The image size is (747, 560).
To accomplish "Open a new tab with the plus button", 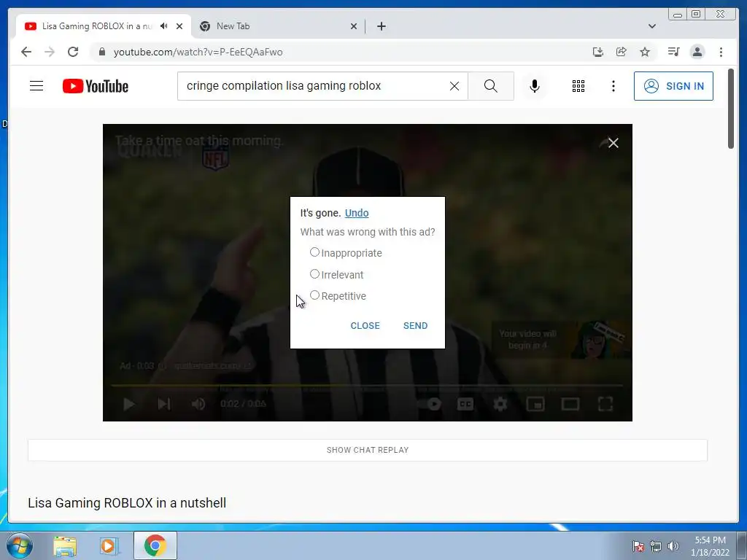I will (381, 26).
